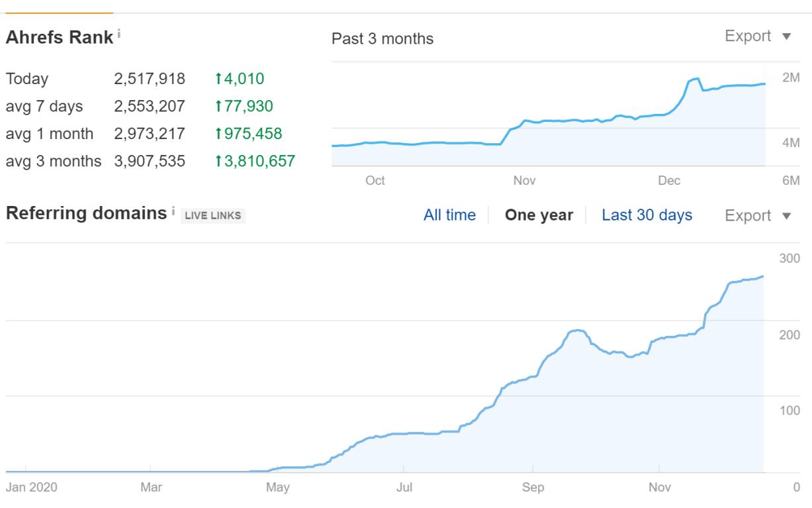Viewport: 812px width, 508px height.
Task: Click the Nov label on Ahrefs Rank chart
Action: point(524,180)
